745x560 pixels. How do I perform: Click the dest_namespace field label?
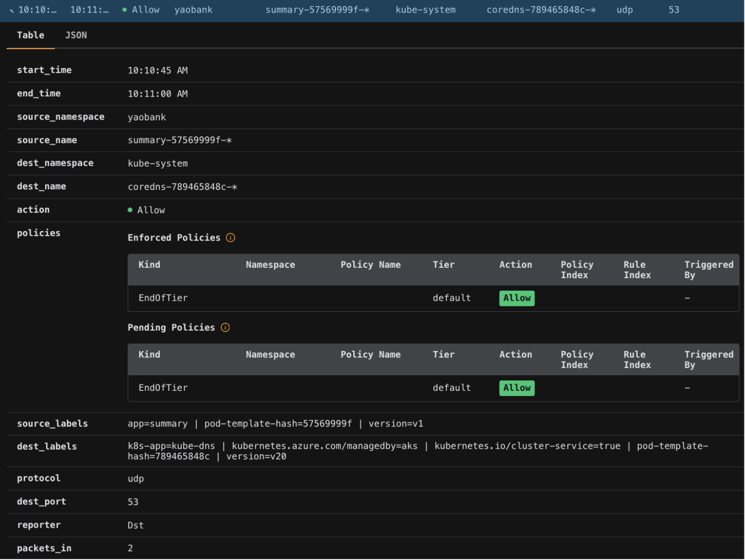(55, 163)
